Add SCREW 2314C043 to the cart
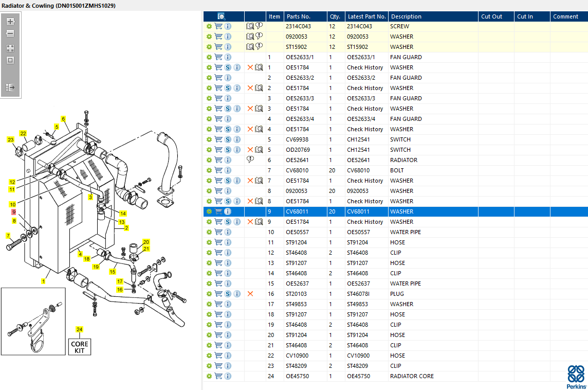The width and height of the screenshot is (588, 390). click(218, 26)
